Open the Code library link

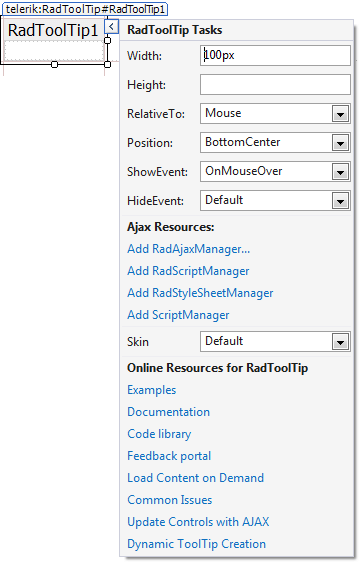pyautogui.click(x=159, y=434)
